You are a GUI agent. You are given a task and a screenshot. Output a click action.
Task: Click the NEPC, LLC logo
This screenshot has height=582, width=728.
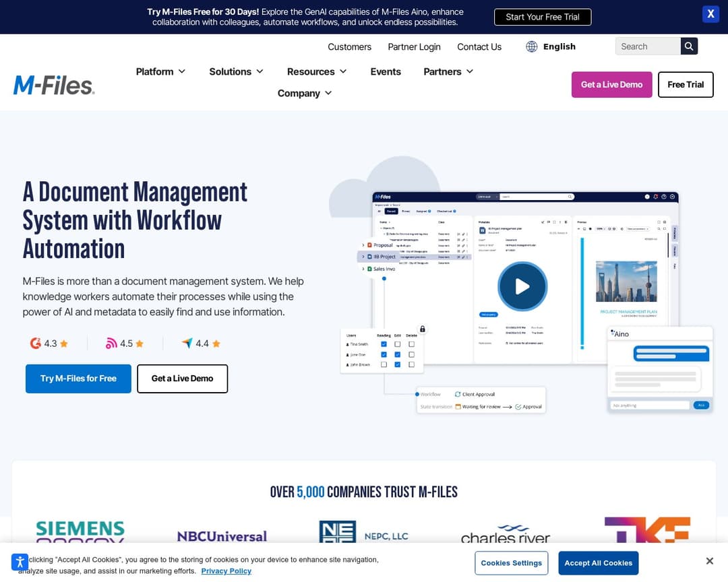tap(364, 532)
